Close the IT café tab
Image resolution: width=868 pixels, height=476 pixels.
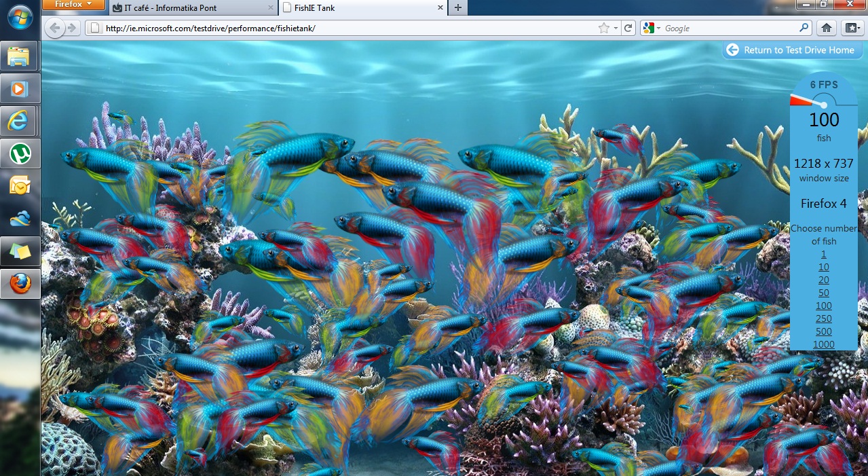point(271,7)
